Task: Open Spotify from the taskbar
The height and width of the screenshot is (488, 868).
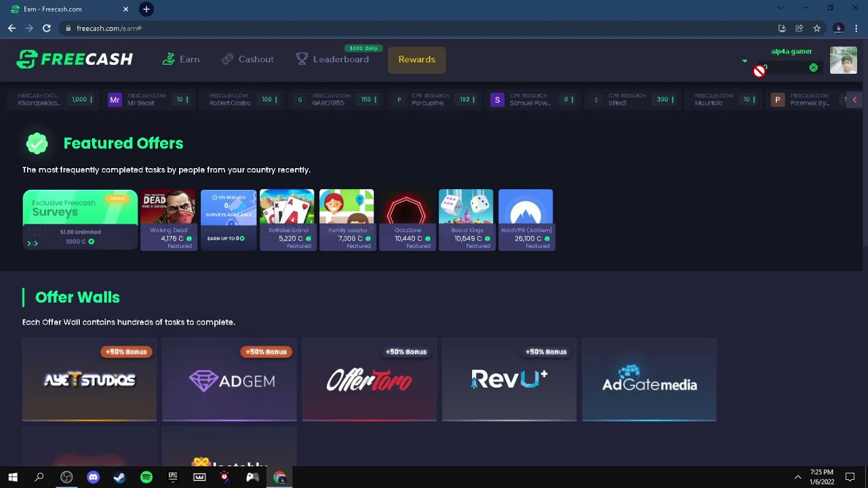Action: (x=146, y=477)
